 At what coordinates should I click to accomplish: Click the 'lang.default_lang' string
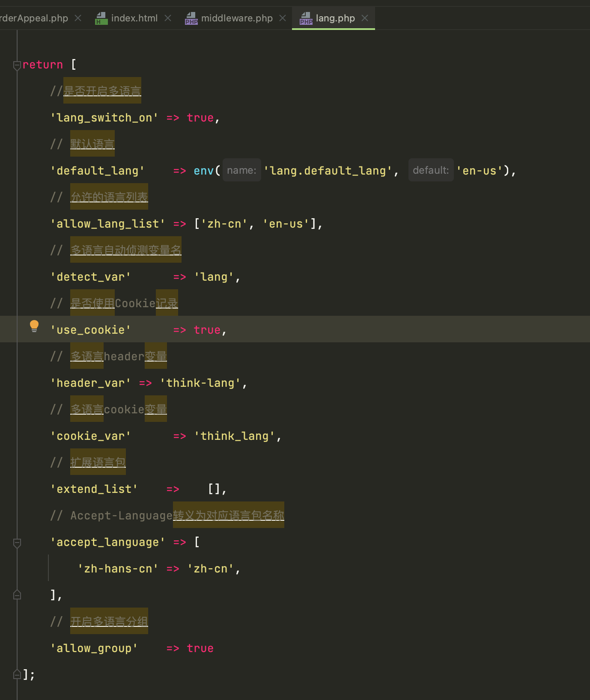328,171
